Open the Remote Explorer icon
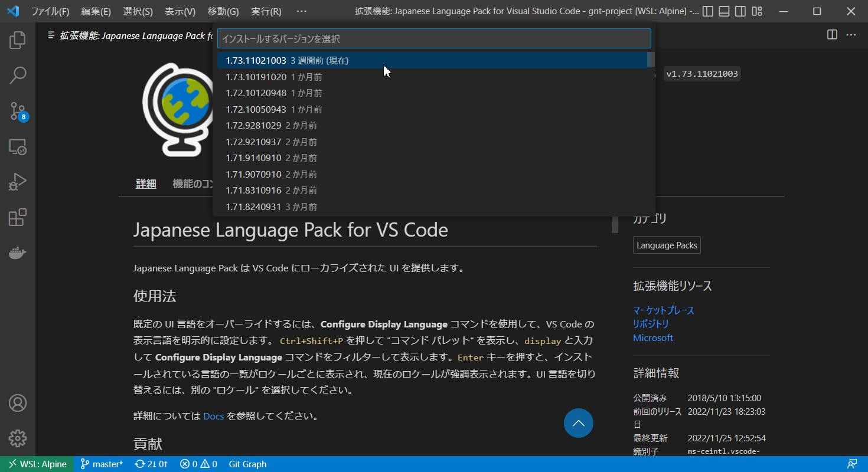The height and width of the screenshot is (472, 868). click(18, 147)
